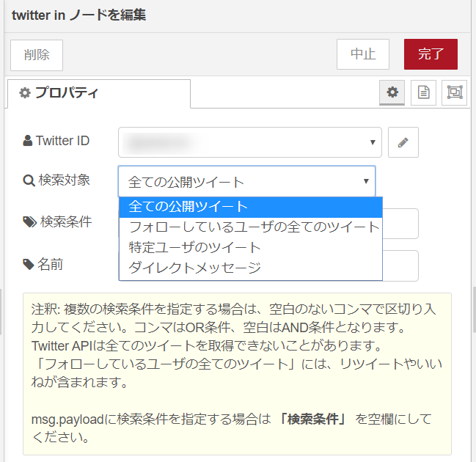Open node appearance settings icon
Viewport: 476px width, 462px height.
[x=454, y=92]
